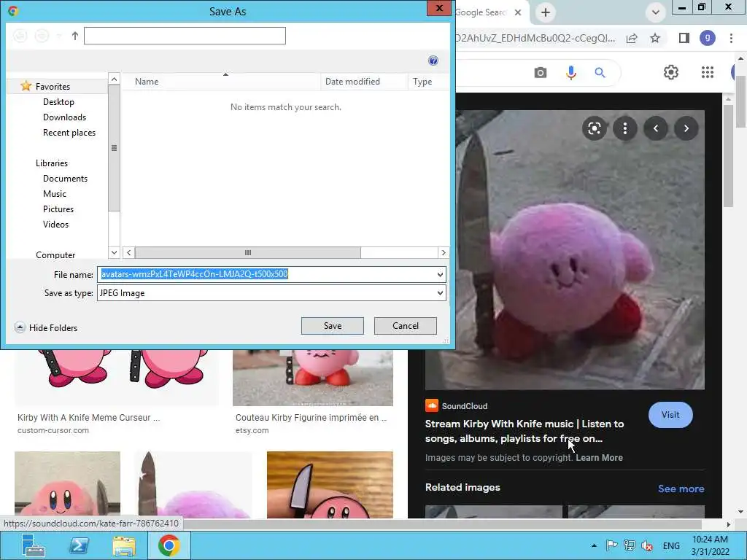This screenshot has width=747, height=560.
Task: Launch PowerShell from the taskbar
Action: (79, 545)
